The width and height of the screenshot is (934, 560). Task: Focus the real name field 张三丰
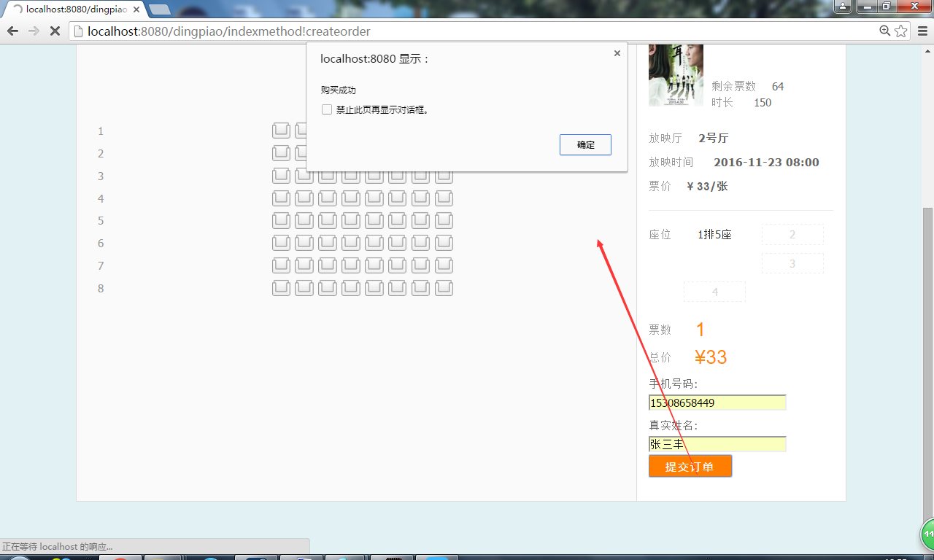[x=717, y=444]
